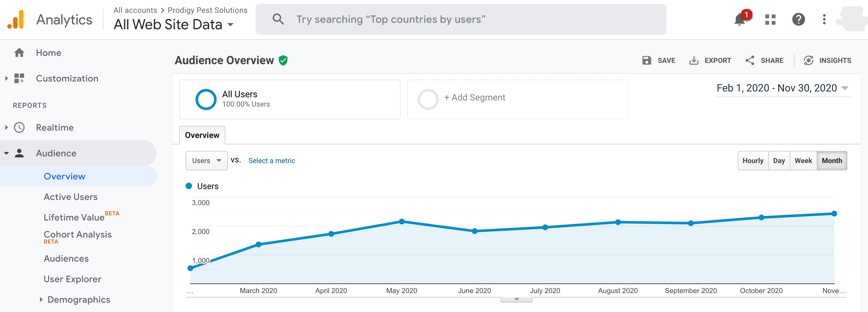Click the Select a metric link
868x312 pixels.
coord(272,161)
